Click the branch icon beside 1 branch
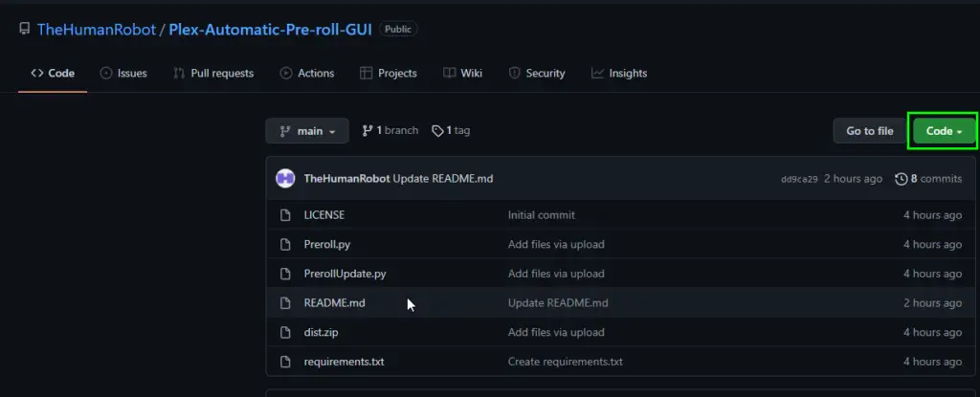This screenshot has height=397, width=980. [x=367, y=131]
